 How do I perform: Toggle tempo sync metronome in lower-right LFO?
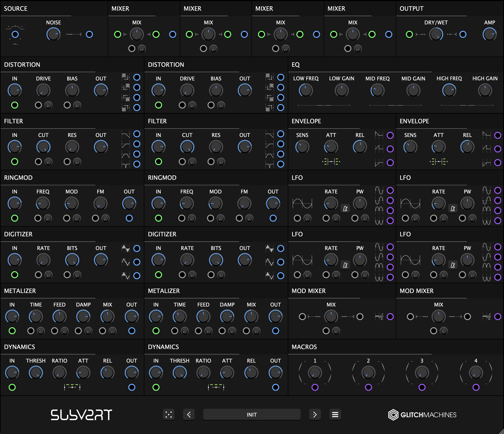453,265
